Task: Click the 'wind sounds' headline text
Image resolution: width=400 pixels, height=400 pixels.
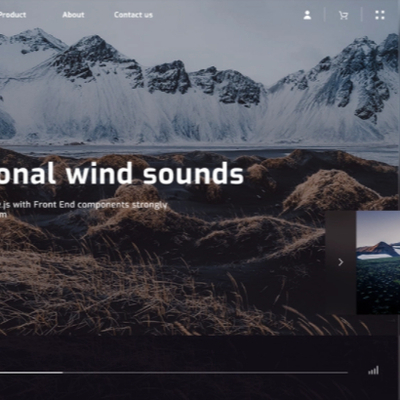Action: pos(155,173)
